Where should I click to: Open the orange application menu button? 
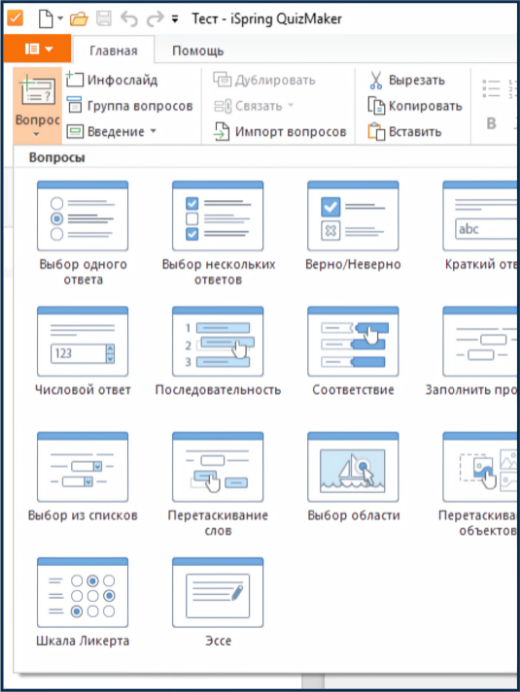point(38,49)
